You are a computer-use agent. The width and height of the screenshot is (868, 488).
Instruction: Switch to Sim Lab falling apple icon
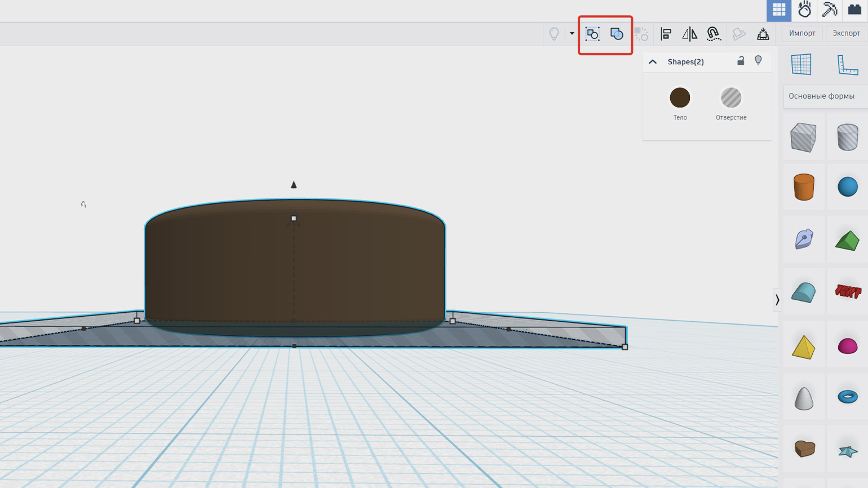point(804,10)
